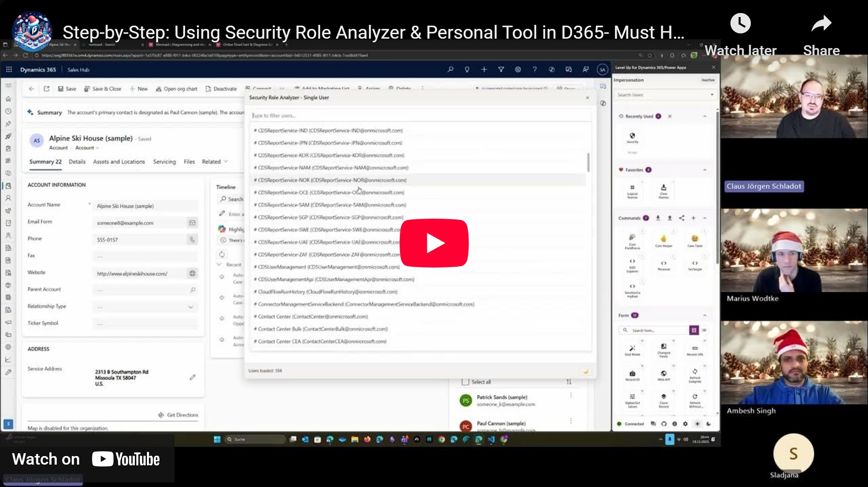Click the Dynamics 365 search magnifier icon
Screen dimensions: 868x487
click(450, 70)
